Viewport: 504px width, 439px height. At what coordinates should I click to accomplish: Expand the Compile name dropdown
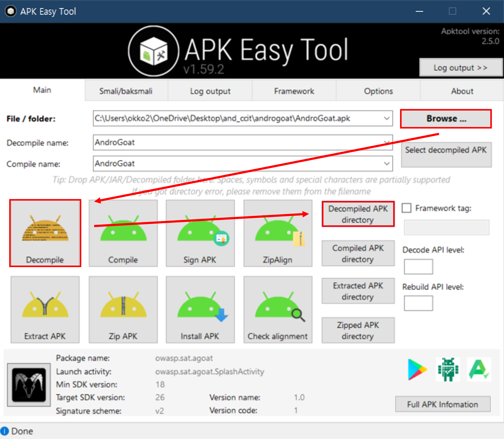(387, 164)
